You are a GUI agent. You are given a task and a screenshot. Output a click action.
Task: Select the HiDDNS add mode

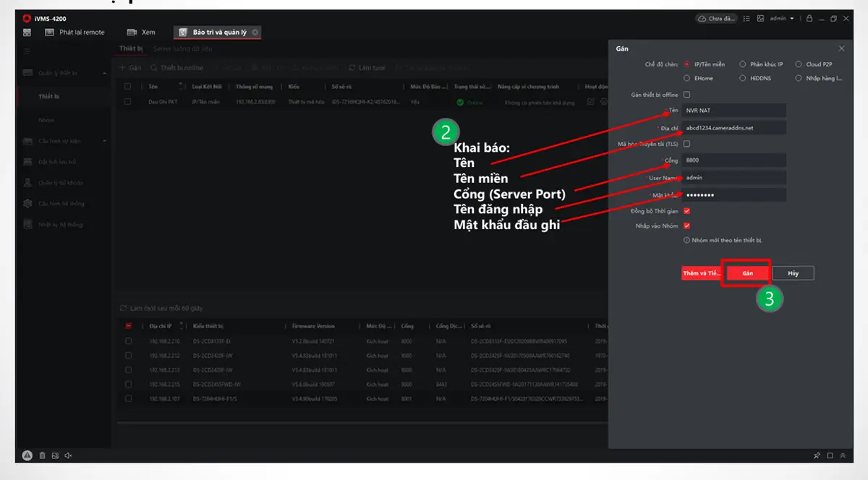(x=743, y=78)
